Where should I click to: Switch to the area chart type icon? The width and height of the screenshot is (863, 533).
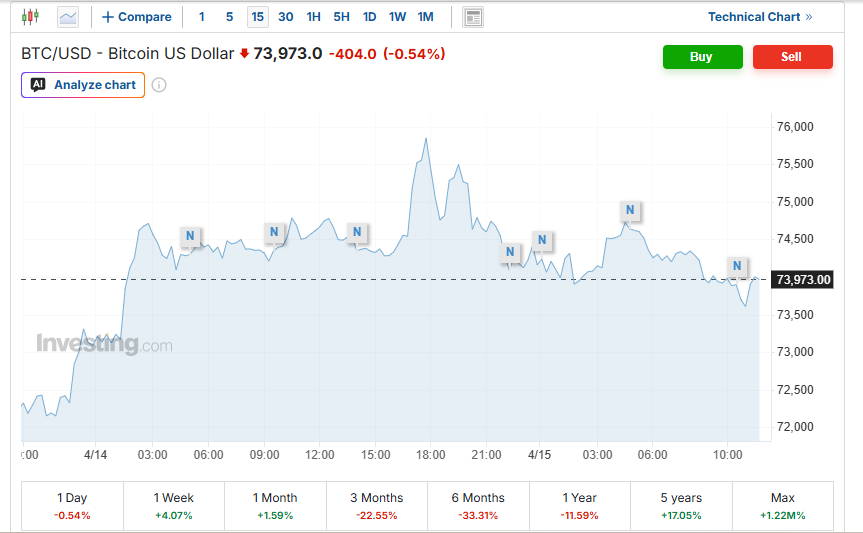(x=68, y=17)
